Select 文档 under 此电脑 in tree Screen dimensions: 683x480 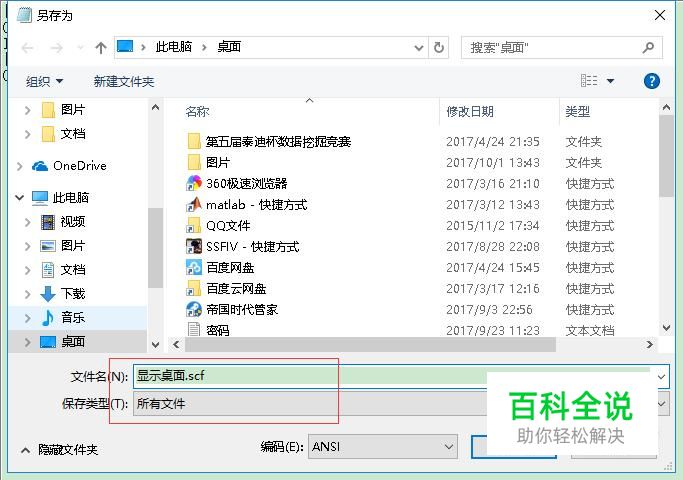73,270
